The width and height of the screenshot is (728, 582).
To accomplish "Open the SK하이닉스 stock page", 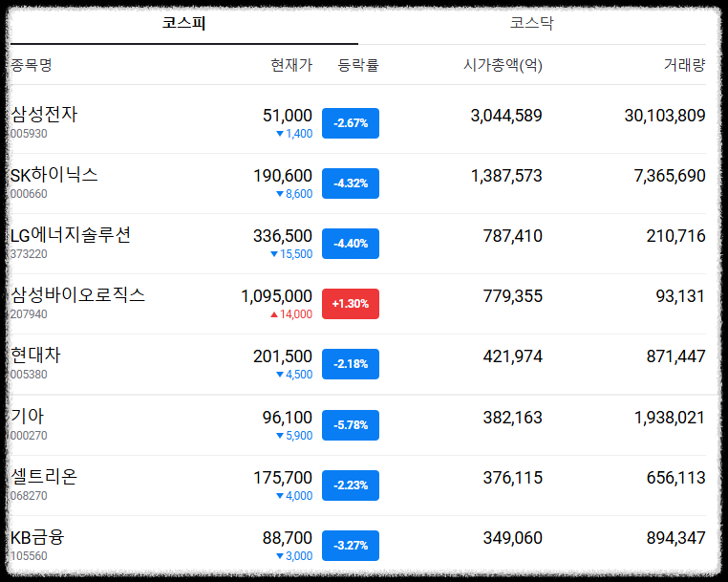I will tap(54, 175).
